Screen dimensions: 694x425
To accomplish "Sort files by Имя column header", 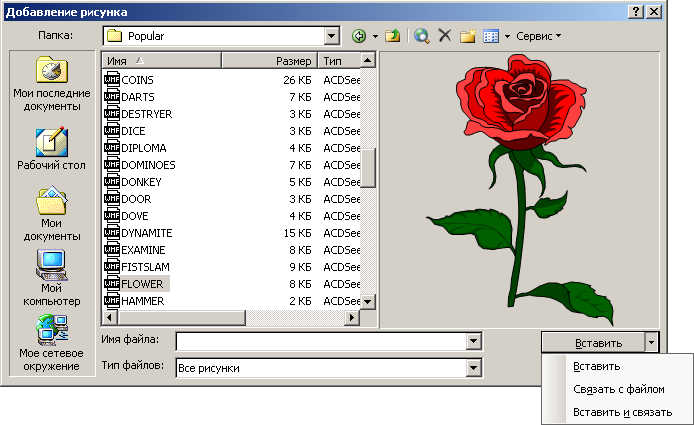I will [x=162, y=61].
